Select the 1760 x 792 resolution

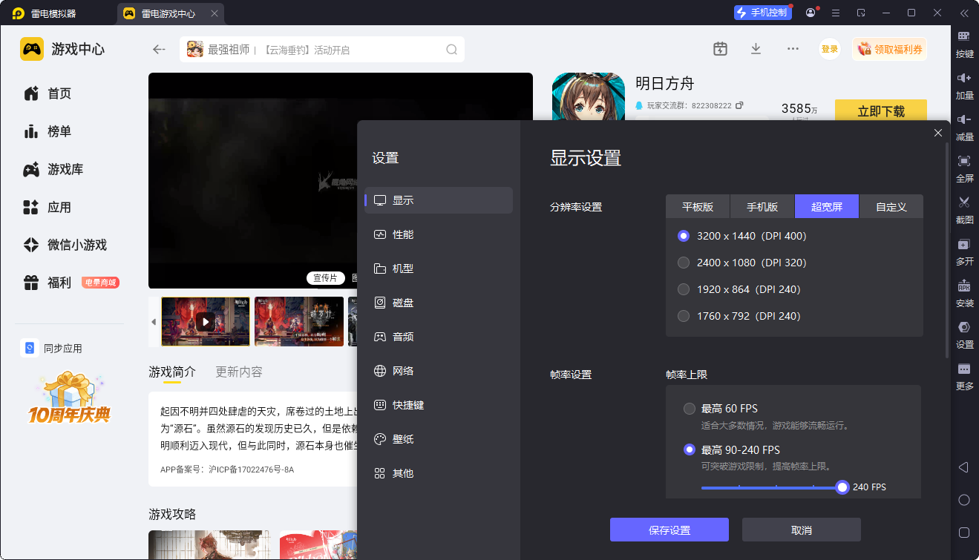tap(684, 316)
